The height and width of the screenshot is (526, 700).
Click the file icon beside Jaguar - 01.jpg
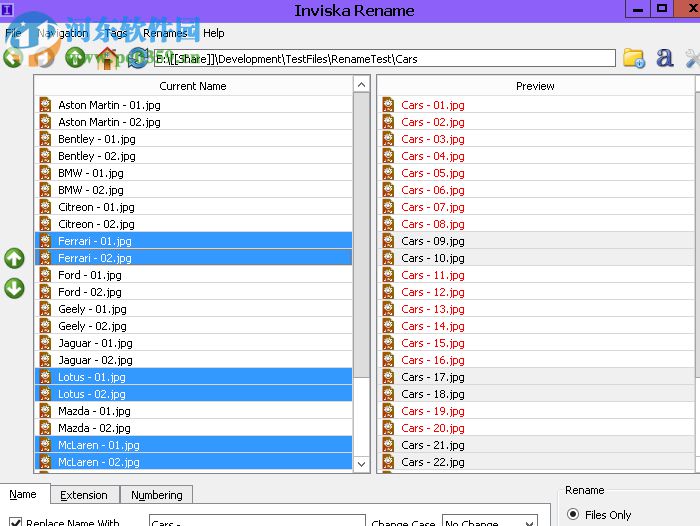coord(45,342)
